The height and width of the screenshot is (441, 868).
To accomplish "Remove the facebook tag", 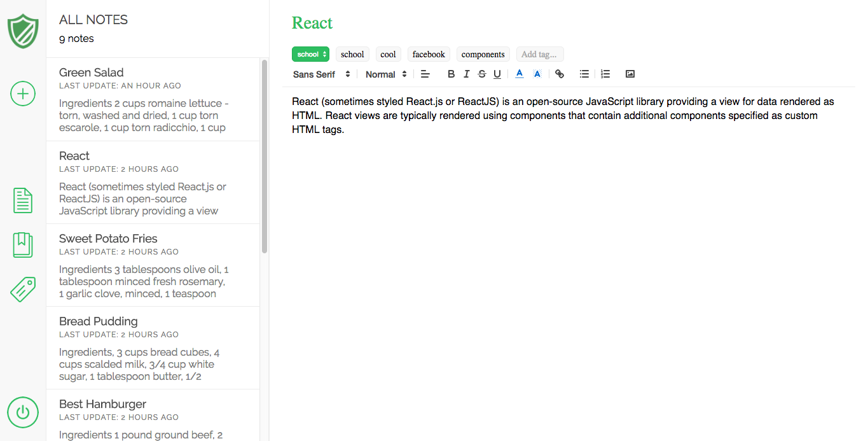I will (x=428, y=54).
